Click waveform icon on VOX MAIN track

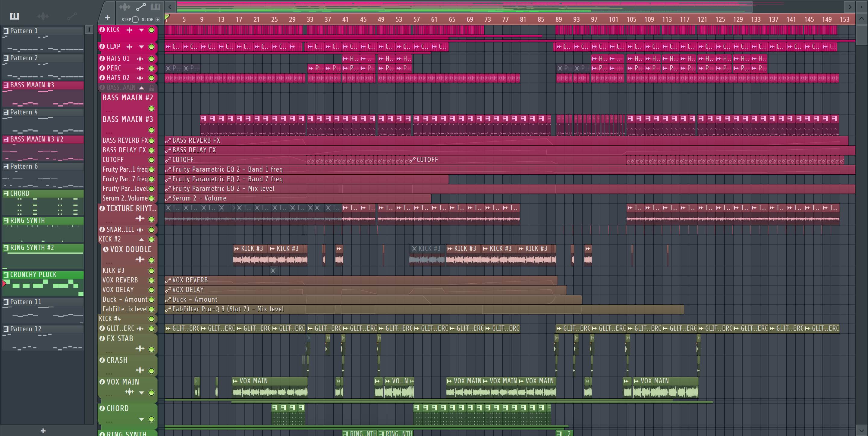[x=129, y=392]
